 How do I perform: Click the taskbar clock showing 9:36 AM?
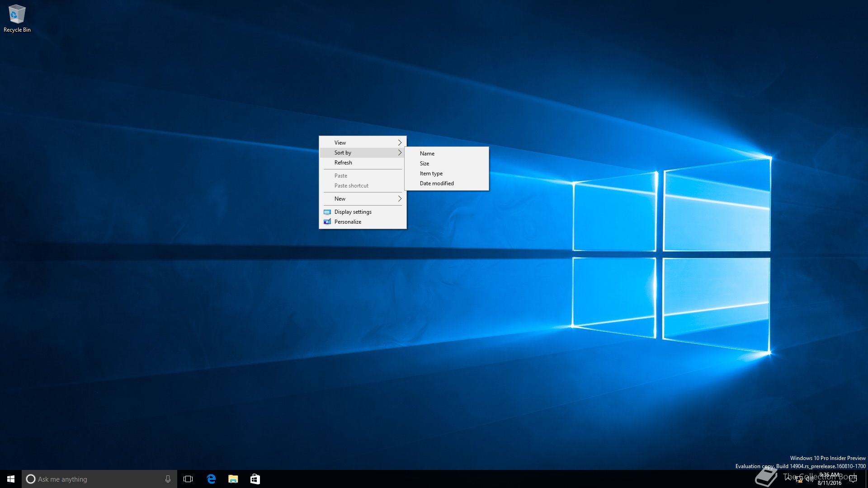pos(829,479)
